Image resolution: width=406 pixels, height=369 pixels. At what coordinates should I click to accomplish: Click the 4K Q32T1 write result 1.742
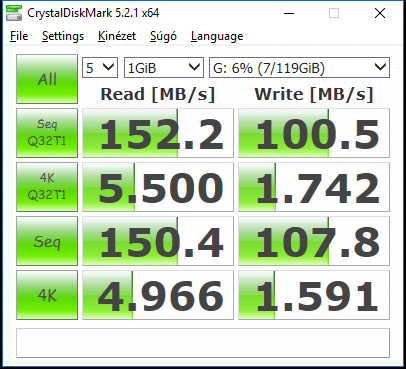click(x=314, y=187)
